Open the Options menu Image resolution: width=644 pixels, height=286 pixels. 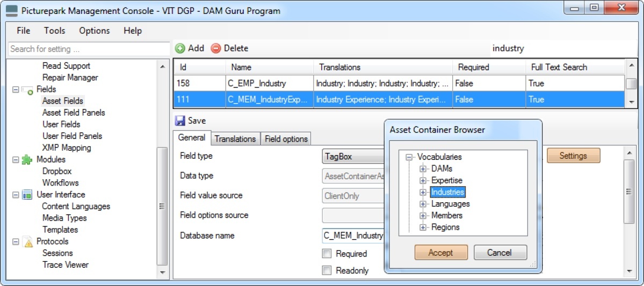tap(95, 31)
